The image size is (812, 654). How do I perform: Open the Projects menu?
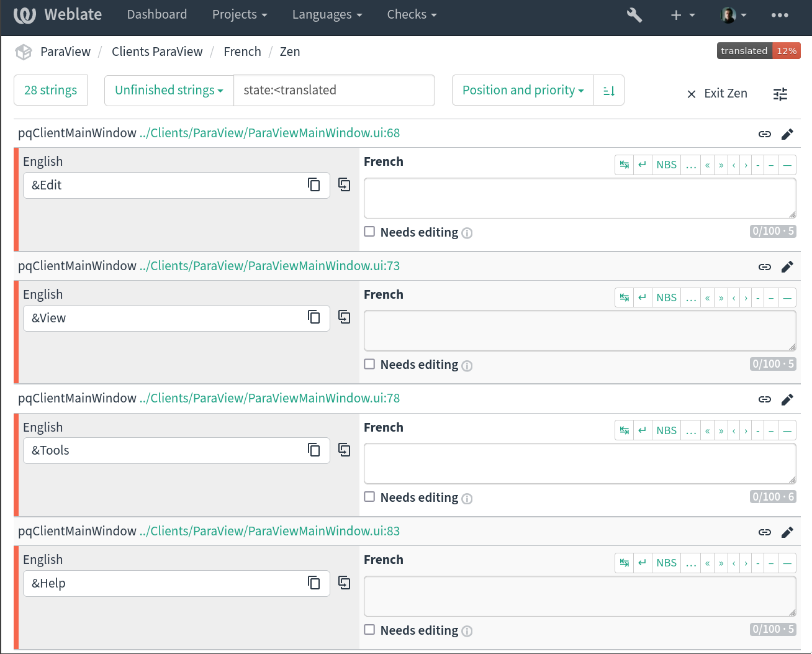pos(240,15)
